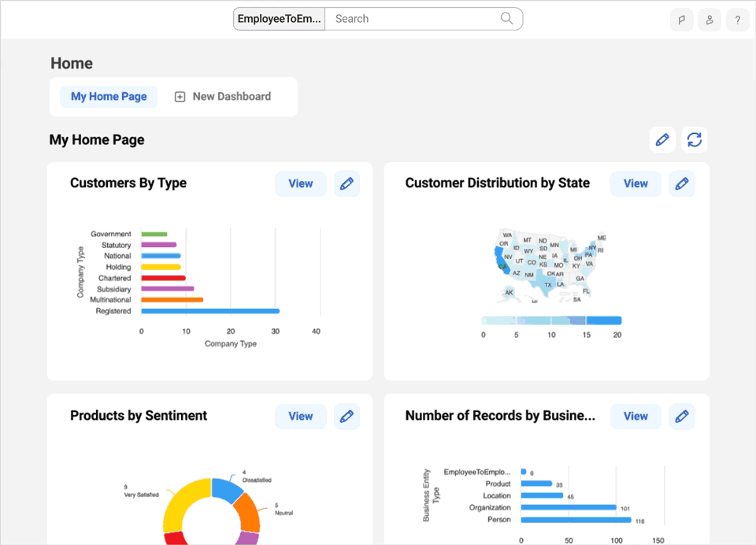The width and height of the screenshot is (756, 545).
Task: Open the user profile icon
Action: [x=710, y=20]
